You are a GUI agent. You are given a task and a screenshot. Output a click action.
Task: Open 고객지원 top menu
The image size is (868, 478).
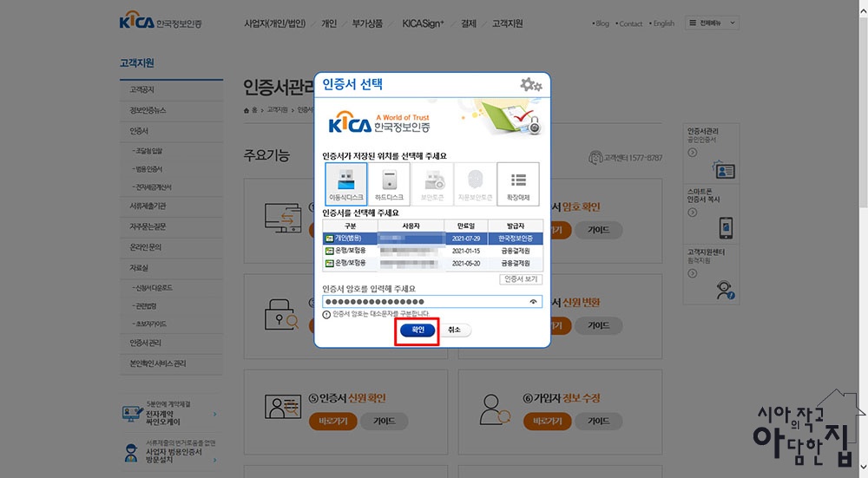pos(507,23)
